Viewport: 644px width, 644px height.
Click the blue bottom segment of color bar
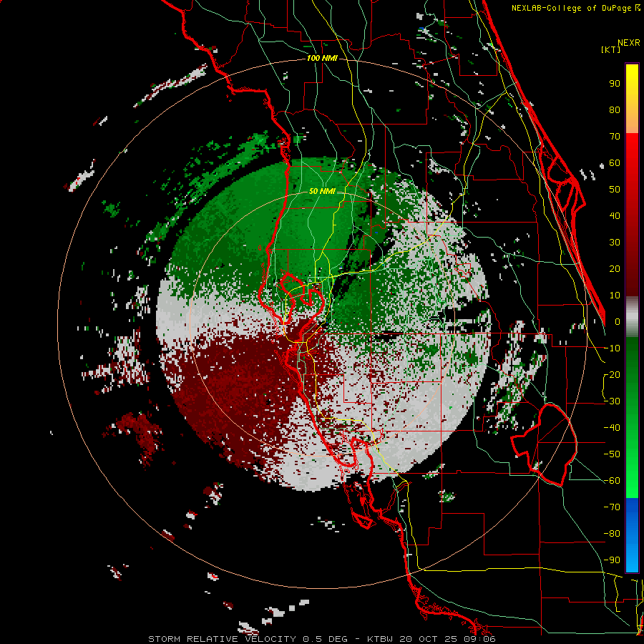click(x=632, y=535)
